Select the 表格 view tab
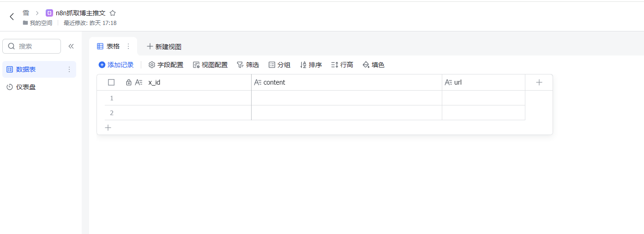This screenshot has width=644, height=234. (108, 46)
